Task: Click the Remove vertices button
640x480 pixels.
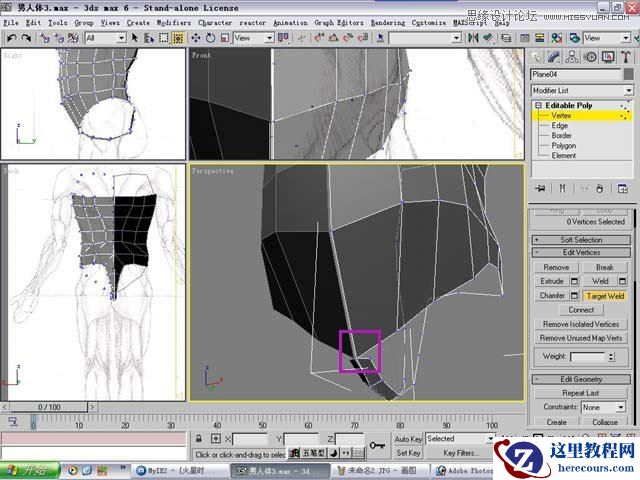Action: pos(556,267)
